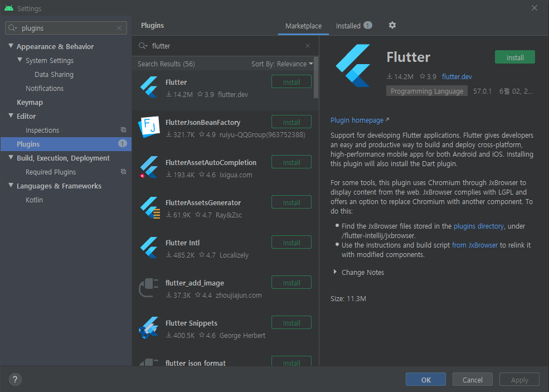Click the search icon in the settings search box
Image resolution: width=549 pixels, height=392 pixels.
pos(13,28)
